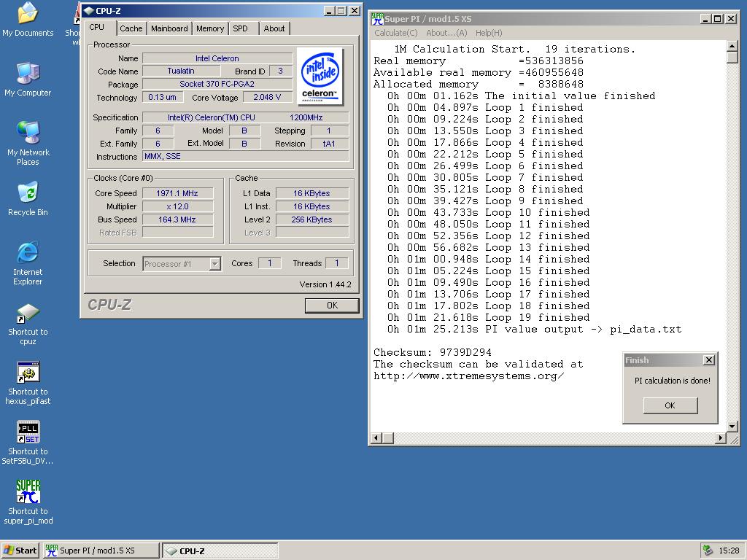The height and width of the screenshot is (560, 747).
Task: Open the About...(A) menu in Super PI
Action: pyautogui.click(x=446, y=33)
